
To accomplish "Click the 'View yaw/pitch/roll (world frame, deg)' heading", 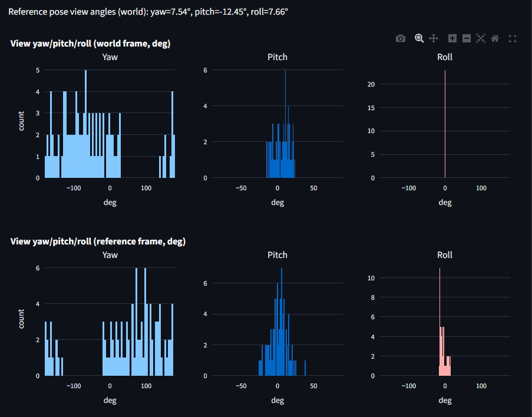I will point(90,44).
